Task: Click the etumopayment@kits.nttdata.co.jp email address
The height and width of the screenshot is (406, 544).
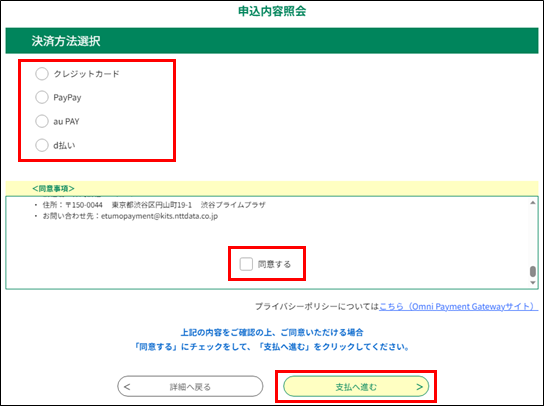Action: point(160,216)
